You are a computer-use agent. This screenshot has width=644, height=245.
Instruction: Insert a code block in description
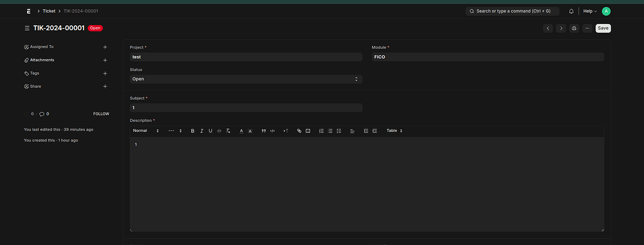pos(272,131)
